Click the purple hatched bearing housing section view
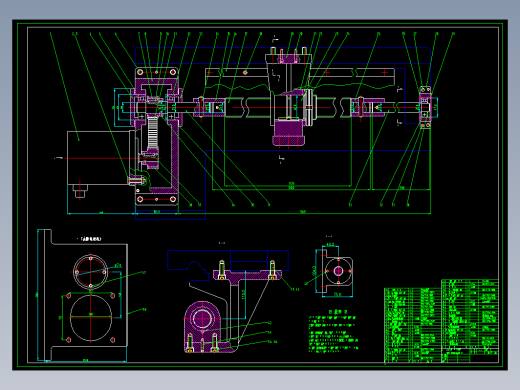 pyautogui.click(x=203, y=328)
